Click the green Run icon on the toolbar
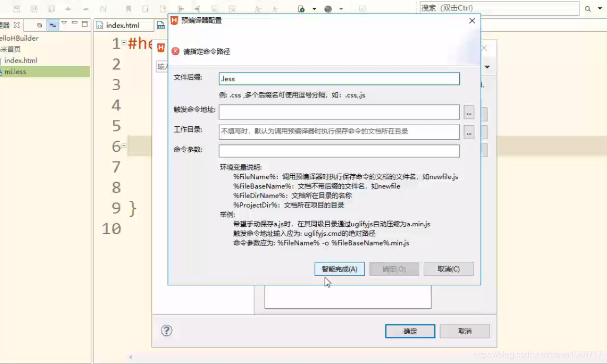 [301, 8]
